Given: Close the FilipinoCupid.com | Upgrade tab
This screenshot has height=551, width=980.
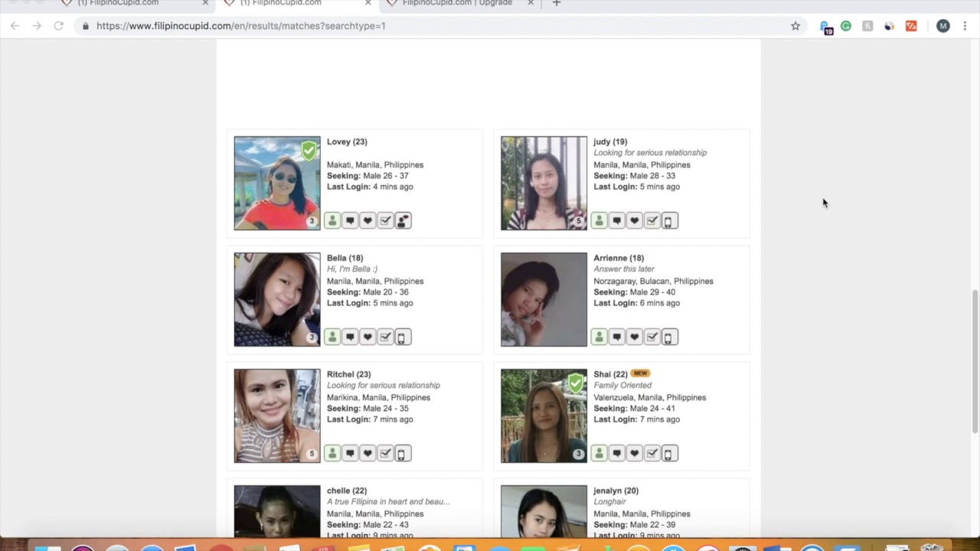Looking at the screenshot, I should [x=531, y=4].
